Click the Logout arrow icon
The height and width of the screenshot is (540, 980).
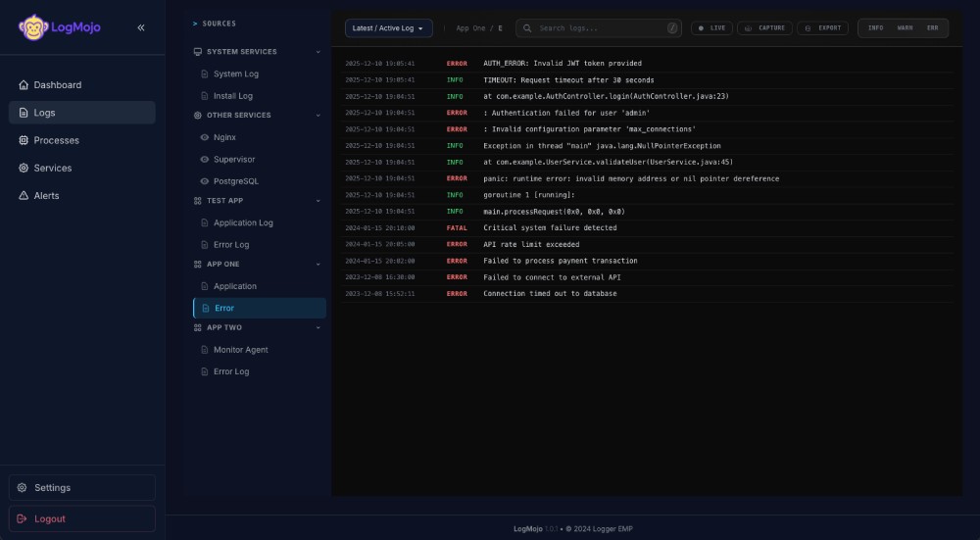click(22, 518)
